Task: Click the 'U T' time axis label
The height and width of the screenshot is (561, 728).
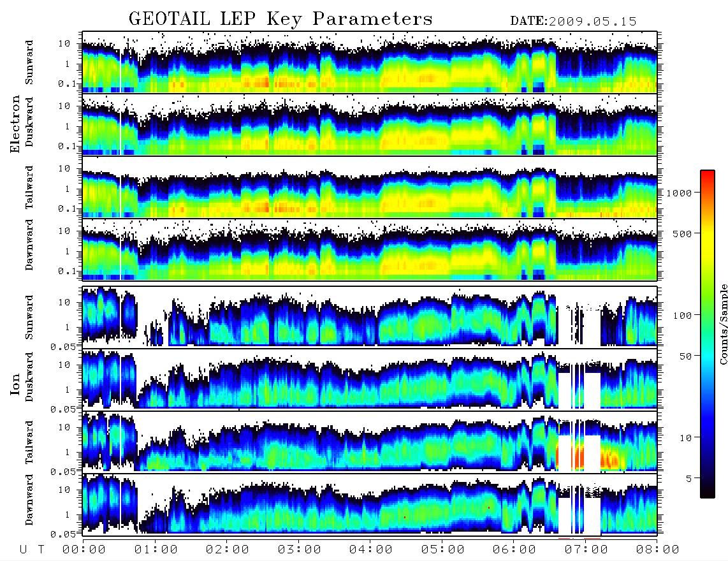Action: coord(32,550)
